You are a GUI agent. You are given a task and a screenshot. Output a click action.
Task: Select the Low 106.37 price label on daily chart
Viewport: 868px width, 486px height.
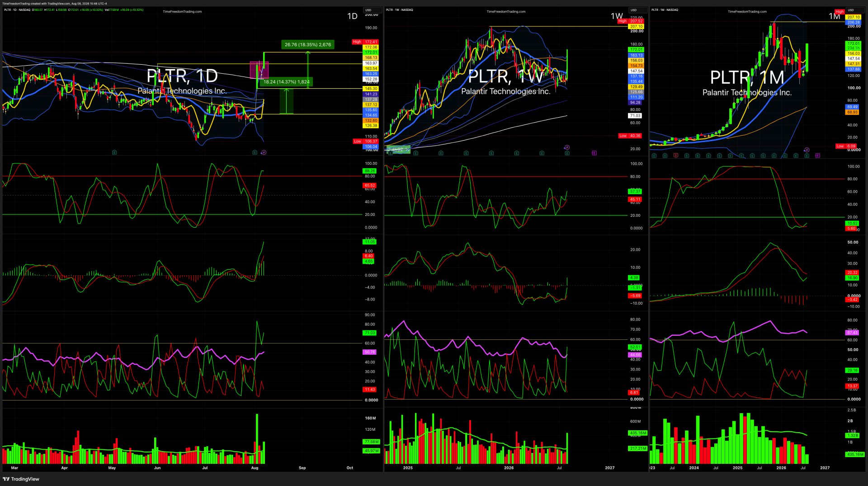click(x=366, y=141)
